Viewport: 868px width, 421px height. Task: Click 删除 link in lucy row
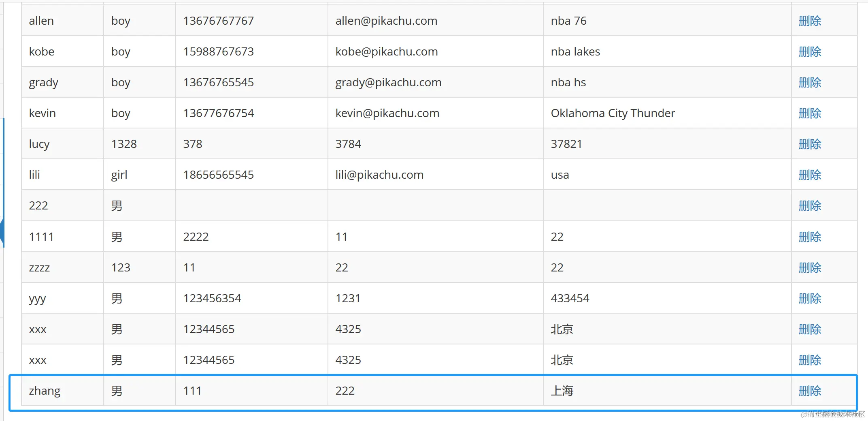coord(810,144)
